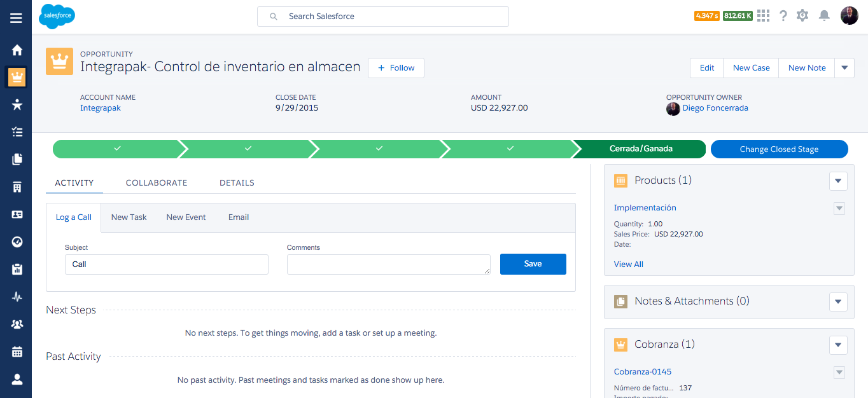Open the Reports clipboard icon in the sidebar
868x398 pixels.
click(17, 269)
